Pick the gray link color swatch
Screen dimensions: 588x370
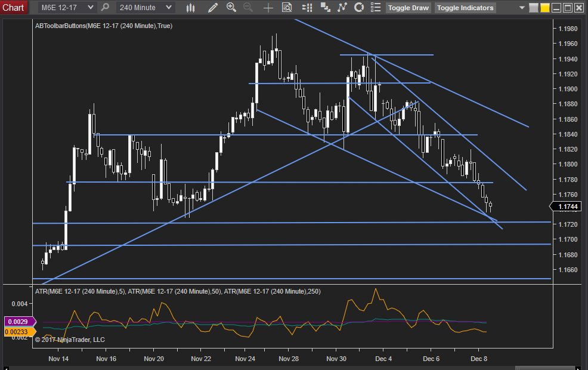point(533,8)
